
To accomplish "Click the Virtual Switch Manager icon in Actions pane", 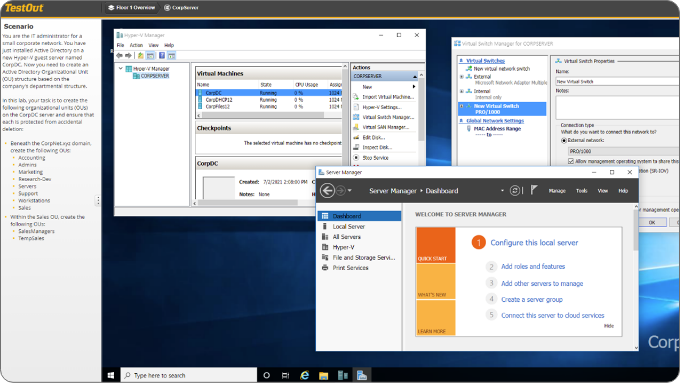I will point(356,117).
